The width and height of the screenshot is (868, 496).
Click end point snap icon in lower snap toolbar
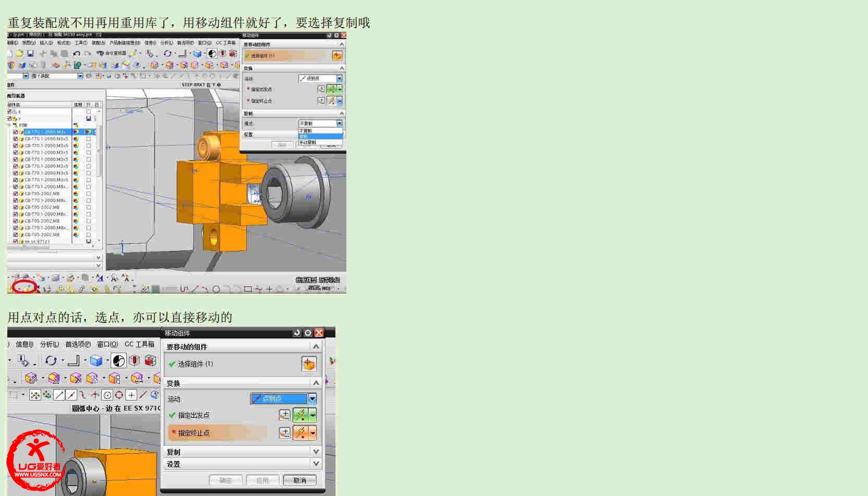click(x=59, y=395)
